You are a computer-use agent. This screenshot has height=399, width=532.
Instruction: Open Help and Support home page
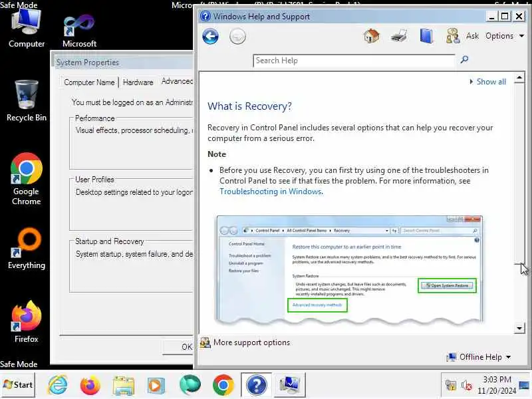tap(372, 36)
